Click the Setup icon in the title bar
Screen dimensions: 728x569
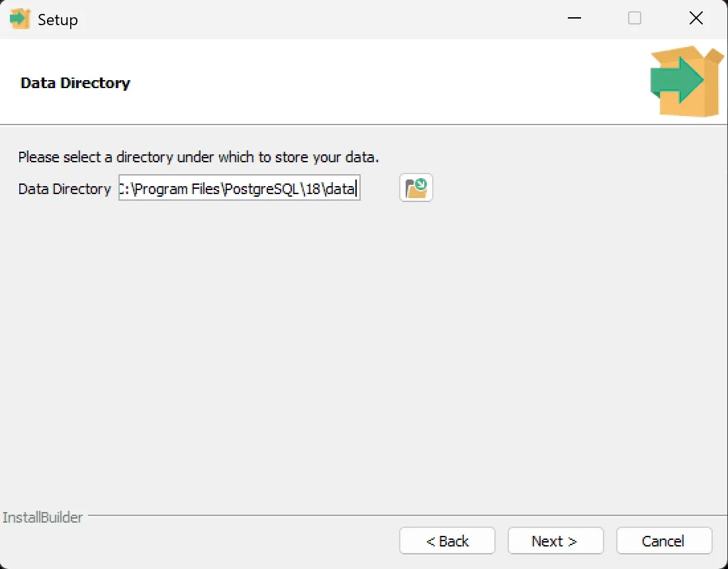pos(20,18)
